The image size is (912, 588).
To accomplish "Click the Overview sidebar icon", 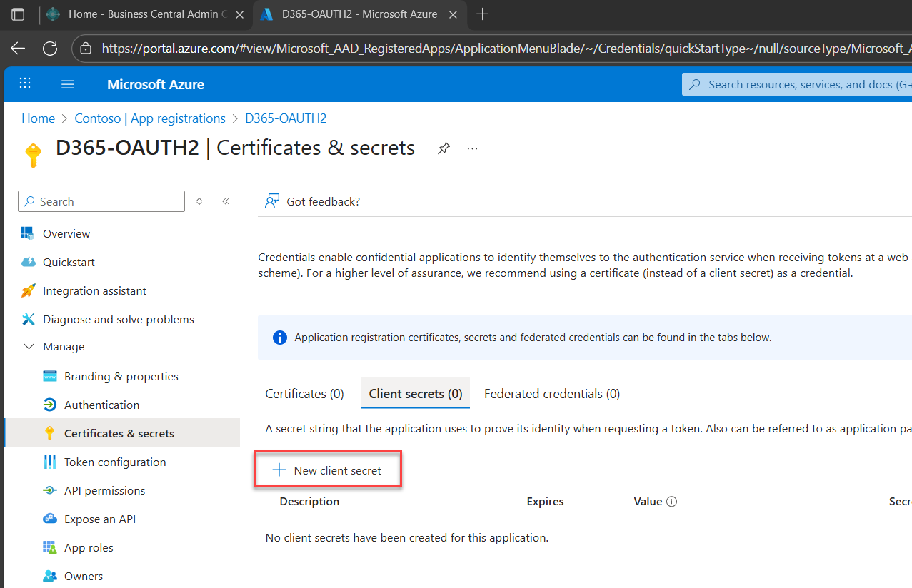I will point(28,233).
